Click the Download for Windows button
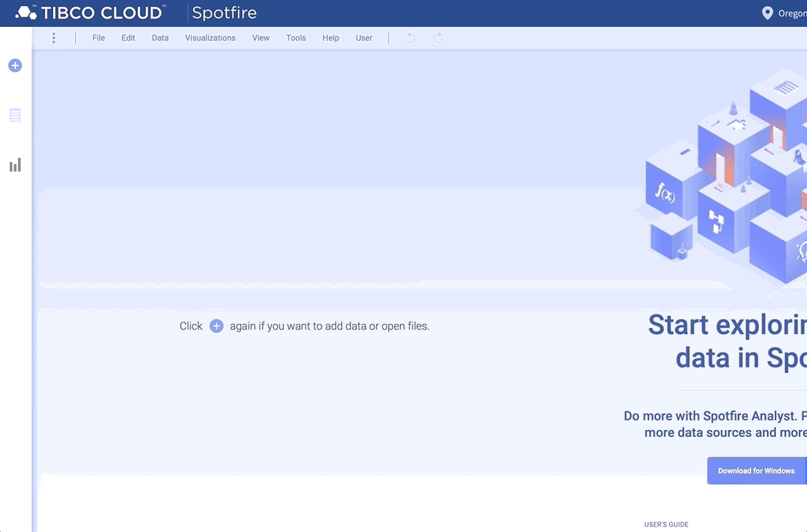807x532 pixels. click(757, 470)
